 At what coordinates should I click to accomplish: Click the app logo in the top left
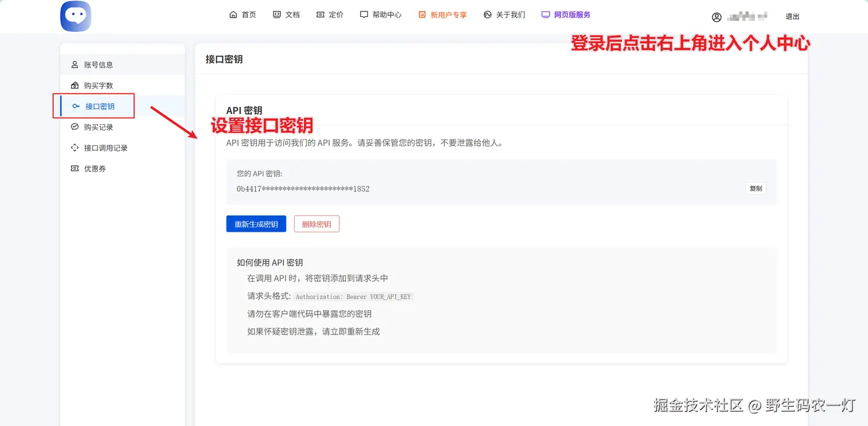pos(75,16)
